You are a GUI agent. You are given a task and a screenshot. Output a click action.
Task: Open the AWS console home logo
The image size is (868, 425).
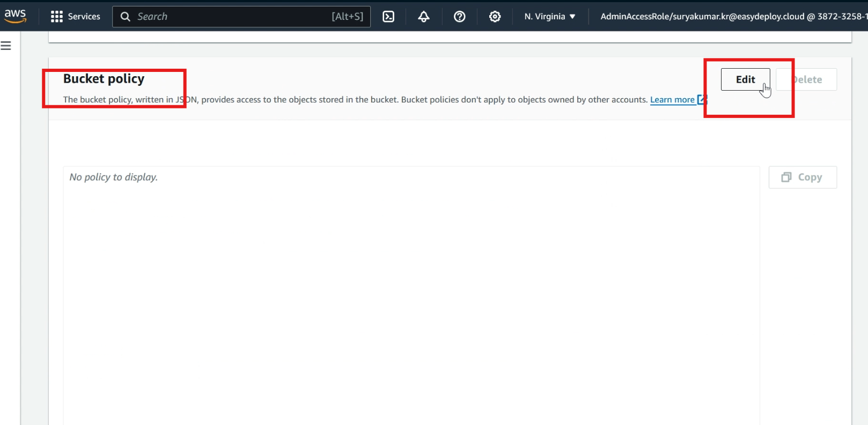(x=15, y=16)
